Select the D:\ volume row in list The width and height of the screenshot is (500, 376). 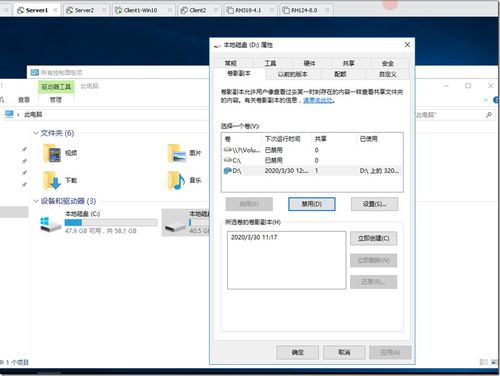(x=312, y=171)
